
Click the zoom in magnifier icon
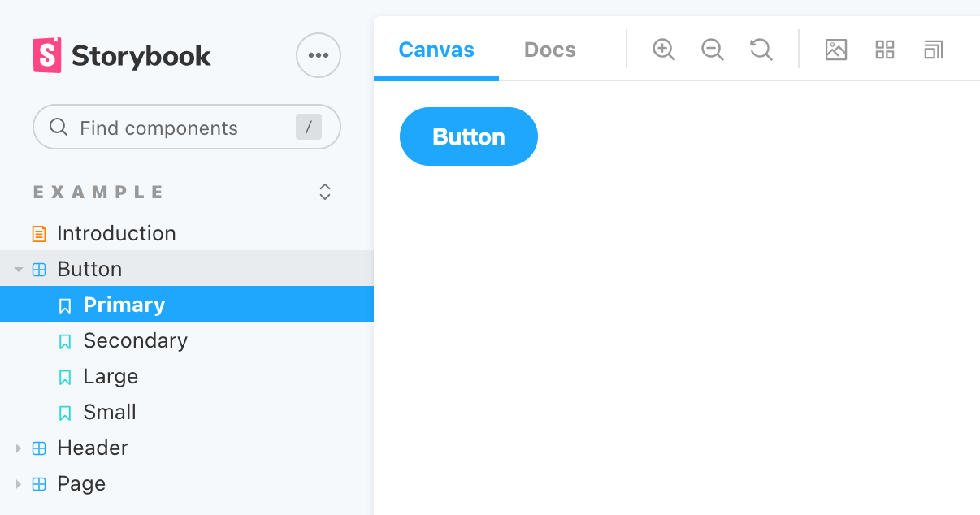pos(664,50)
